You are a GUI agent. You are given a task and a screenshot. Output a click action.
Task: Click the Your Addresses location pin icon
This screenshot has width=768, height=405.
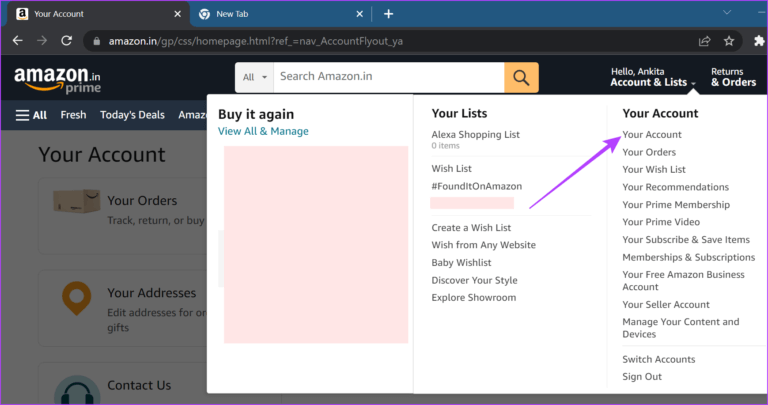76,298
